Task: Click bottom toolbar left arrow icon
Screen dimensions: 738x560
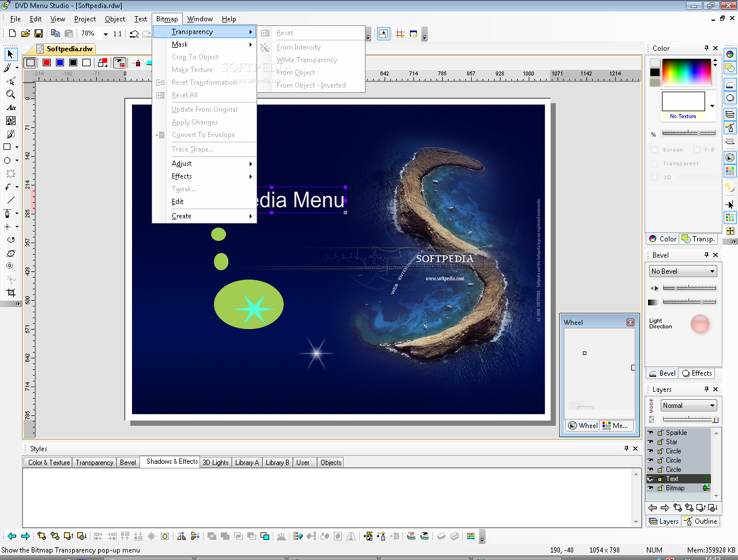Action: pos(12,536)
